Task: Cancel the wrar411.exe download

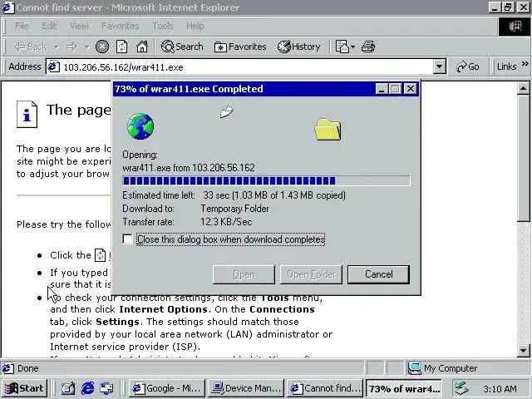Action: (379, 274)
